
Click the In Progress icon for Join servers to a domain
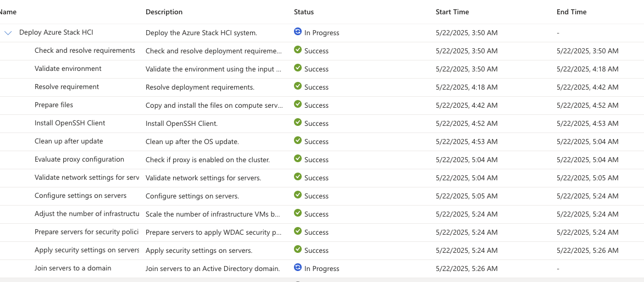point(298,267)
